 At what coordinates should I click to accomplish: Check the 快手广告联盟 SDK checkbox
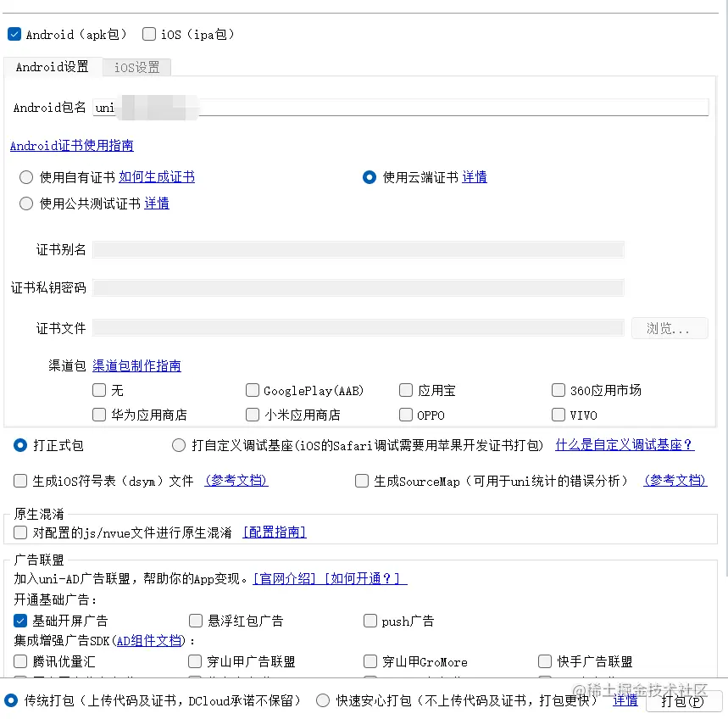[545, 661]
